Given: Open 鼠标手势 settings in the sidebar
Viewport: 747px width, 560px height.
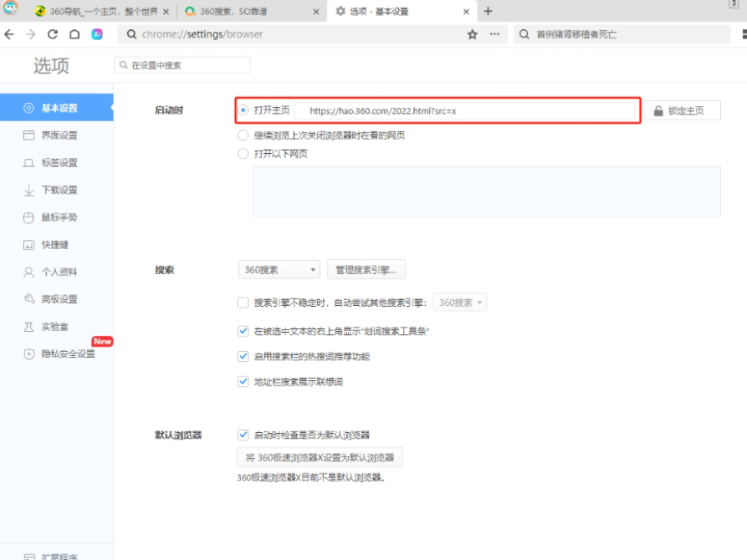Looking at the screenshot, I should coord(57,217).
